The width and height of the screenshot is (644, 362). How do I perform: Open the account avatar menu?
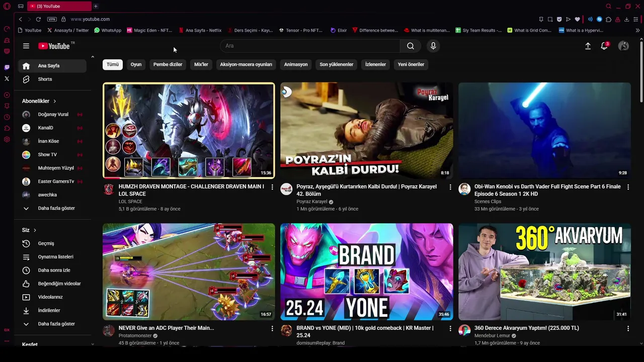[623, 46]
